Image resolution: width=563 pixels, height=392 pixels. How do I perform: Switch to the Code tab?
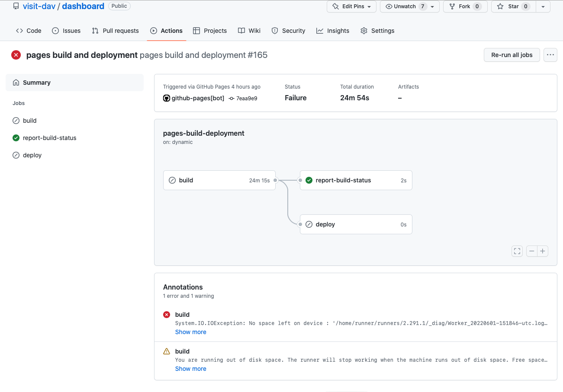29,31
